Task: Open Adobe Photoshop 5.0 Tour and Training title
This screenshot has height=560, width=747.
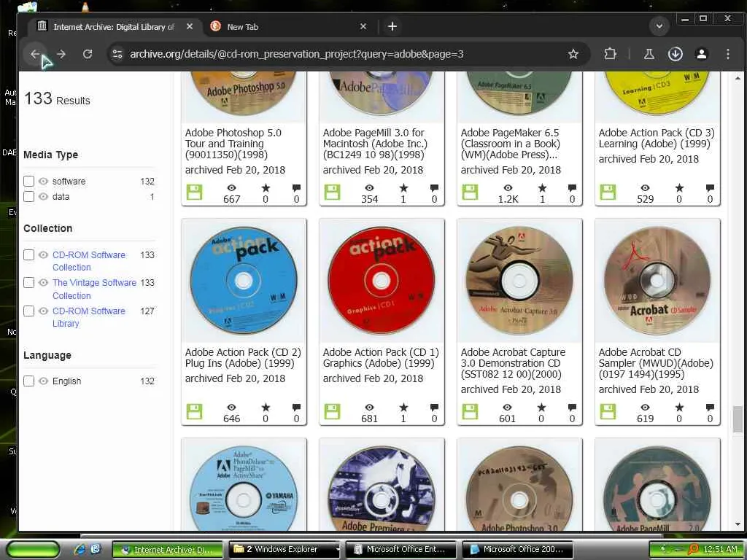Action: 233,144
